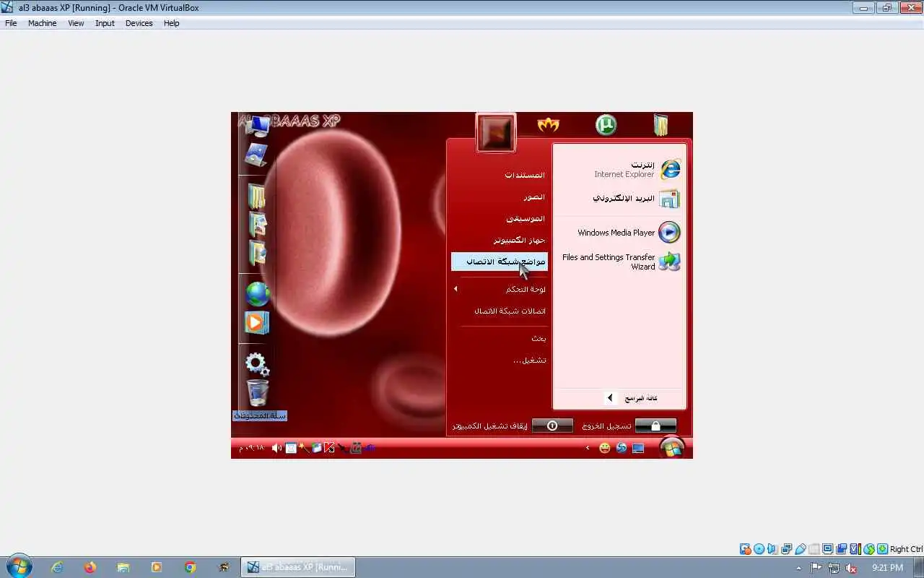The width and height of the screenshot is (924, 578).
Task: Open VirtualBox File menu
Action: click(11, 23)
